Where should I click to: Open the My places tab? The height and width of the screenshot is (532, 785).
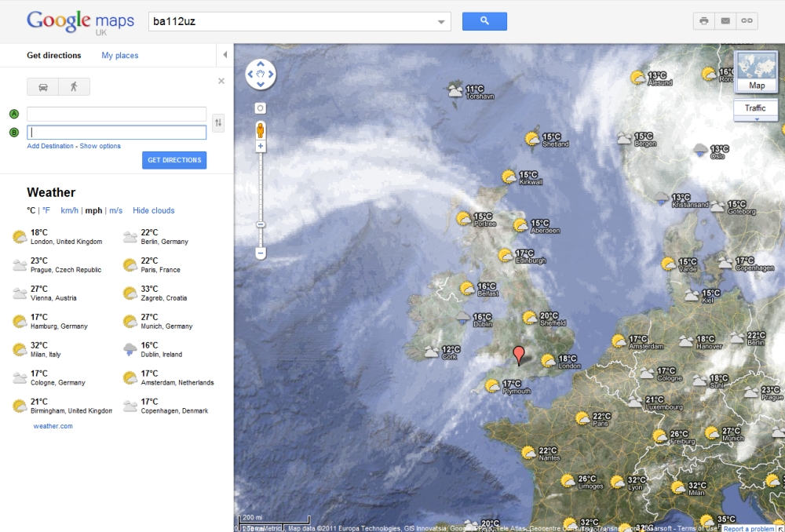click(120, 56)
